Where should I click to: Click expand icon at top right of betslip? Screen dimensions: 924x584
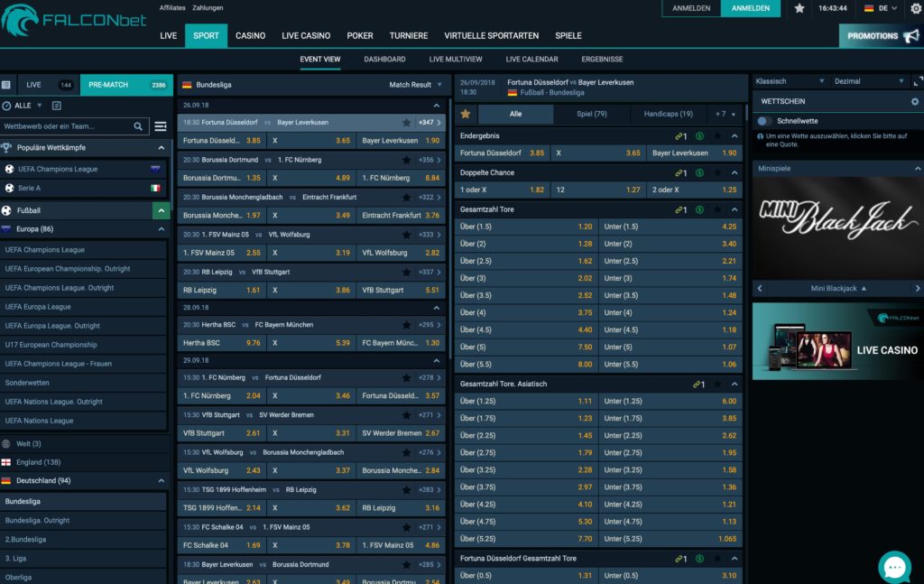pyautogui.click(x=918, y=81)
